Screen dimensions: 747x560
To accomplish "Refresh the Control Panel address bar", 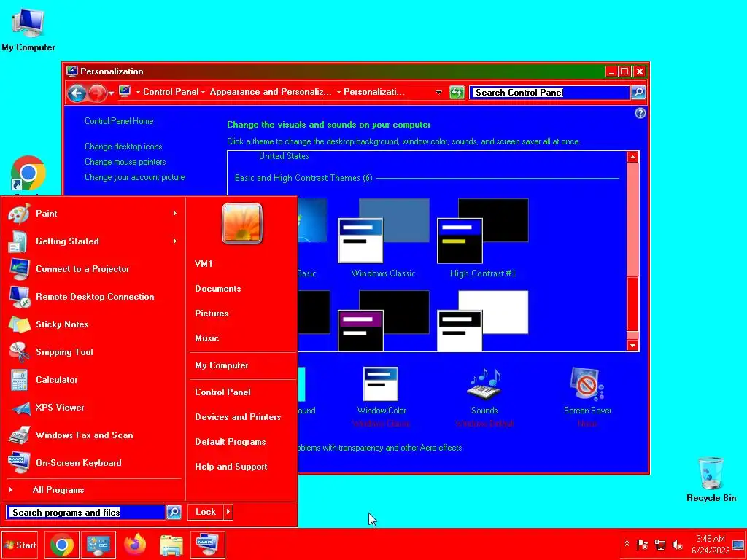I will (457, 93).
